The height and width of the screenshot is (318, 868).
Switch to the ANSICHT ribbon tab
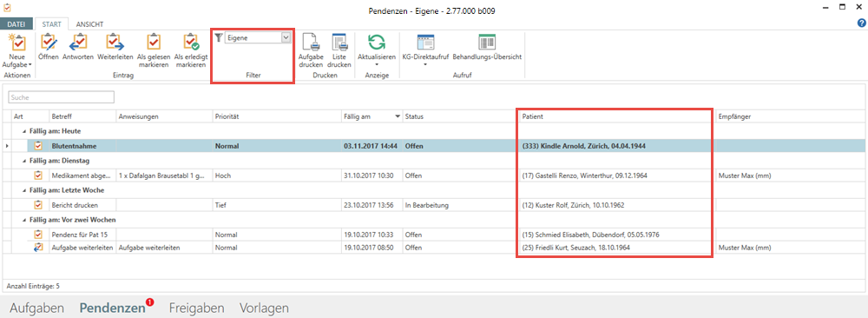pyautogui.click(x=89, y=24)
